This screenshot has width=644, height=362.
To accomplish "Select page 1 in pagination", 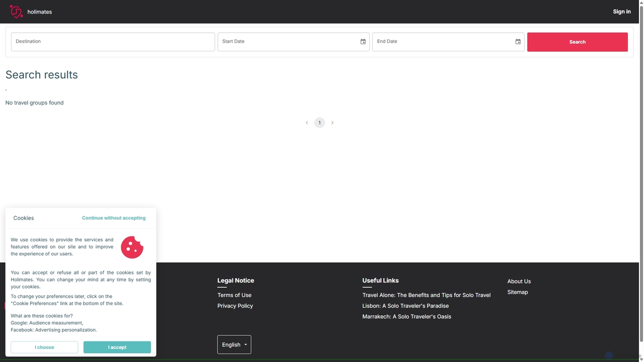I will pyautogui.click(x=319, y=123).
